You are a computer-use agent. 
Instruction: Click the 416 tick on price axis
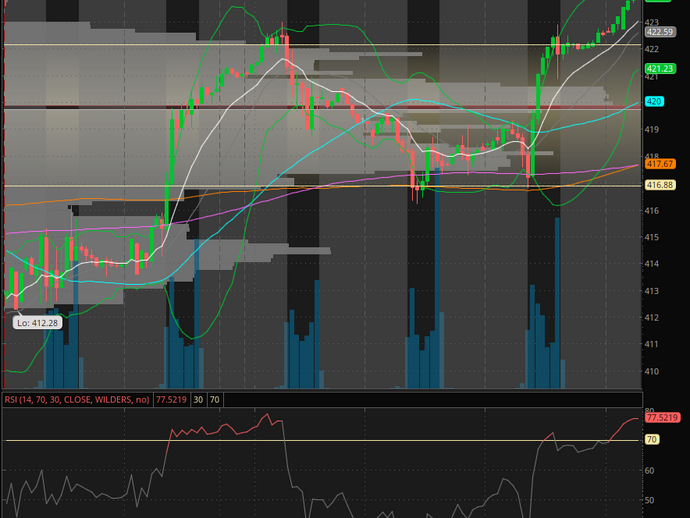point(651,210)
